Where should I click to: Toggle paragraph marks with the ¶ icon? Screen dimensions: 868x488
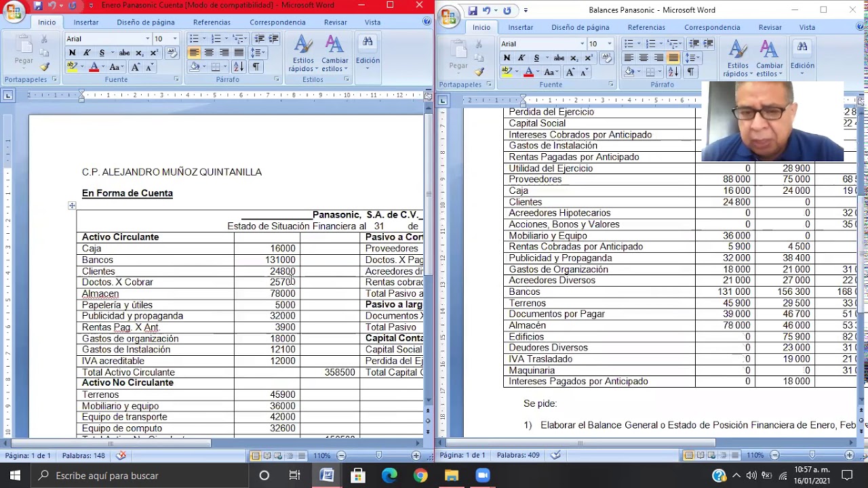pyautogui.click(x=256, y=66)
